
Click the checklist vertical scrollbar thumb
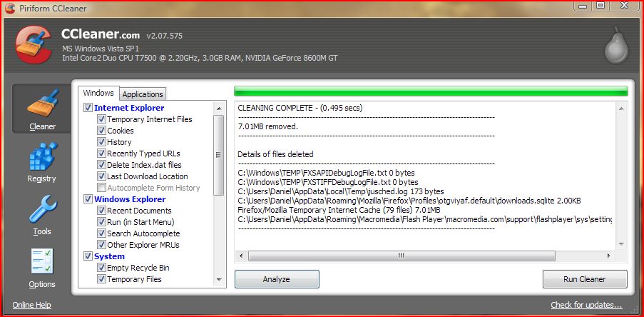point(218,155)
